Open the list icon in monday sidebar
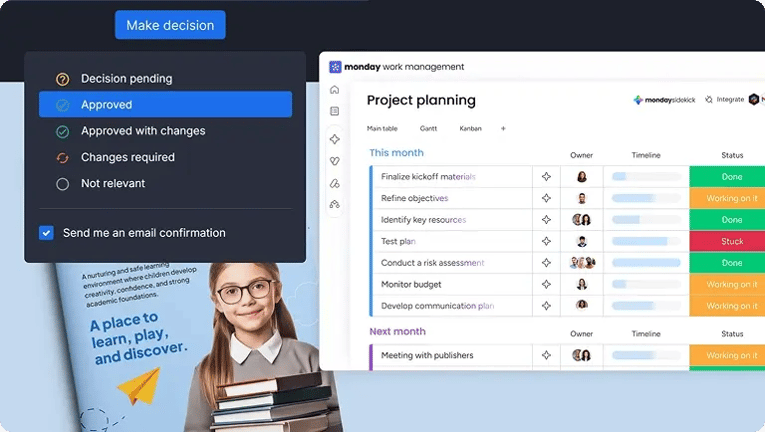The height and width of the screenshot is (432, 765). click(335, 111)
